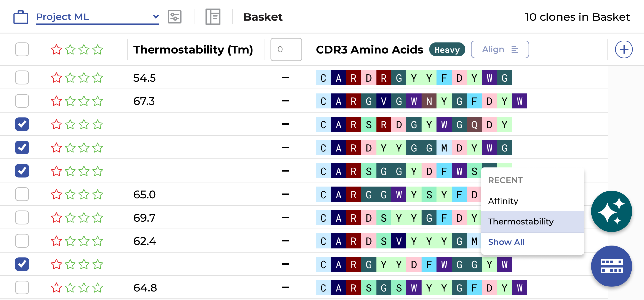Uncheck the CARDYYGGMDYWG row checkbox
The width and height of the screenshot is (644, 300).
(x=22, y=148)
